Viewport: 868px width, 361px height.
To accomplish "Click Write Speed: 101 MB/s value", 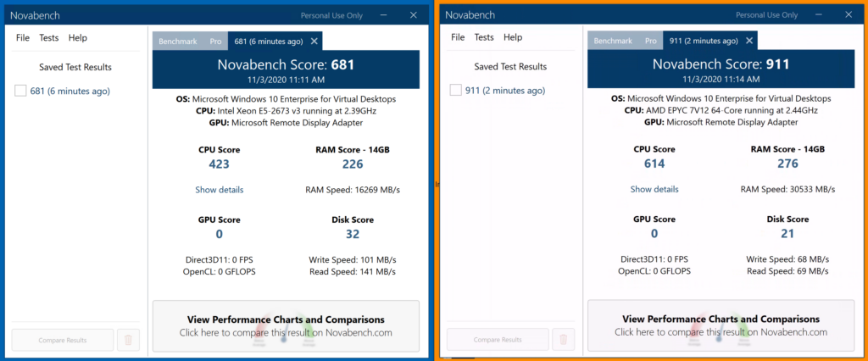I will click(353, 259).
